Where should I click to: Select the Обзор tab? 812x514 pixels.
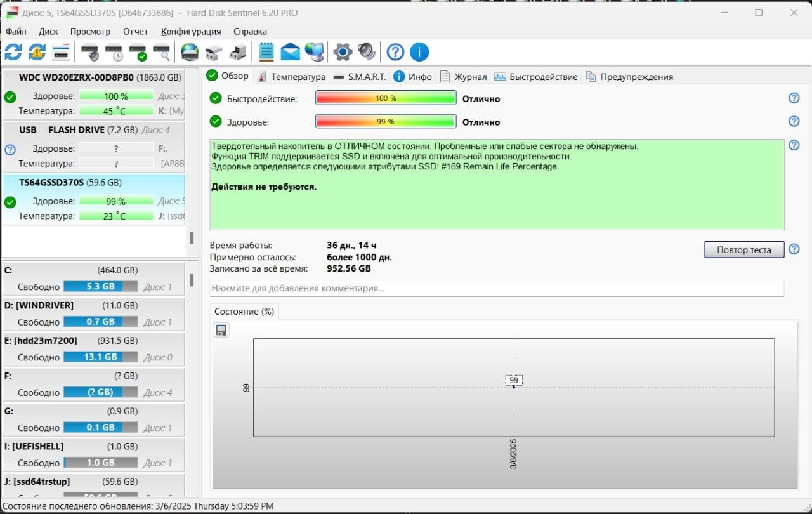(x=228, y=76)
